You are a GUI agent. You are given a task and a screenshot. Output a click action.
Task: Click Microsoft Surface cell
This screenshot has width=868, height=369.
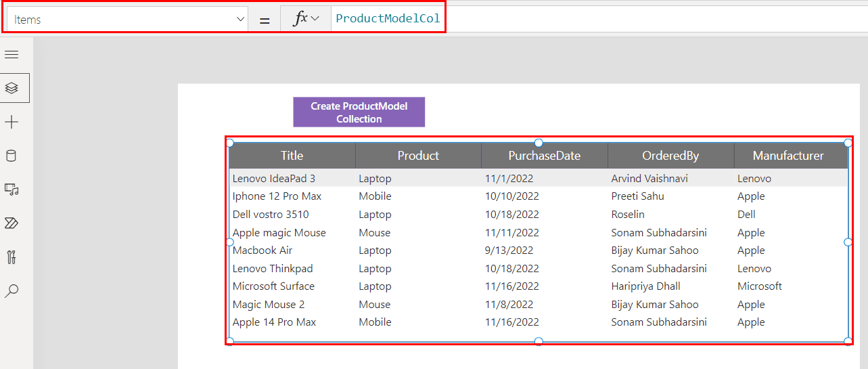pos(273,286)
